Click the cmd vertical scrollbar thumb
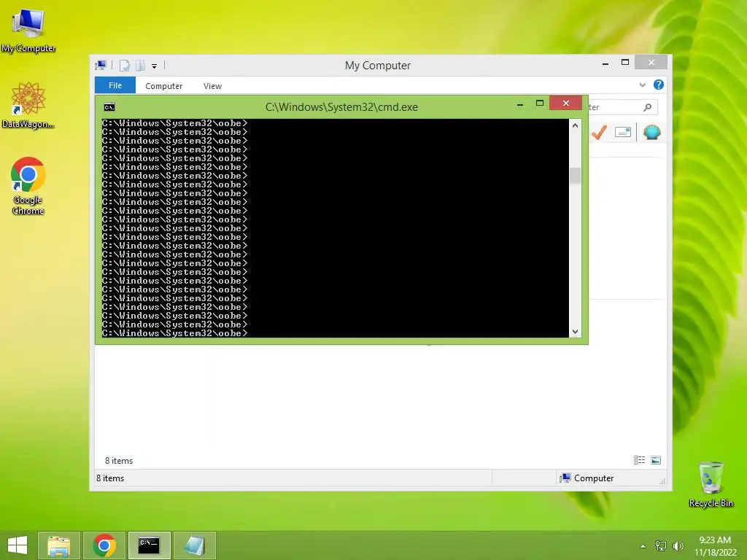Viewport: 747px width, 560px height. click(x=575, y=176)
